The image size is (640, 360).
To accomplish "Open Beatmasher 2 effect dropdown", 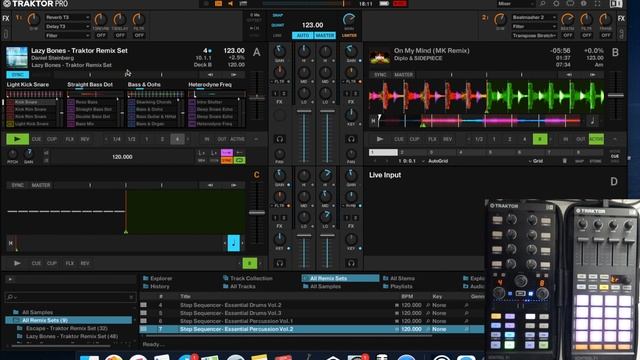I will tap(534, 17).
